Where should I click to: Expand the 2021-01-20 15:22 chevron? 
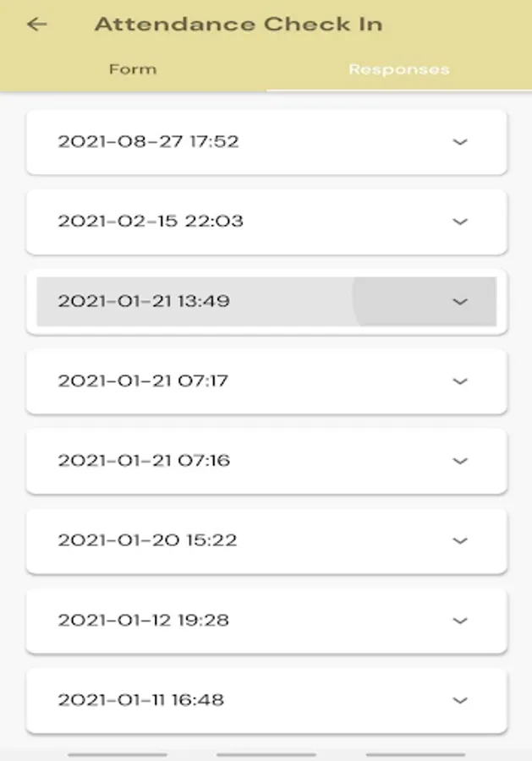coord(459,540)
